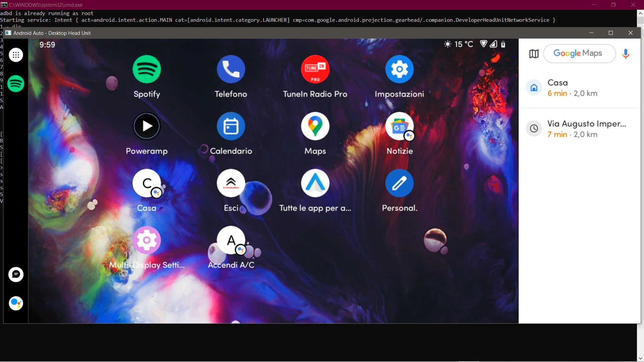Tap the Esci app icon
This screenshot has height=362, width=644.
point(231,183)
